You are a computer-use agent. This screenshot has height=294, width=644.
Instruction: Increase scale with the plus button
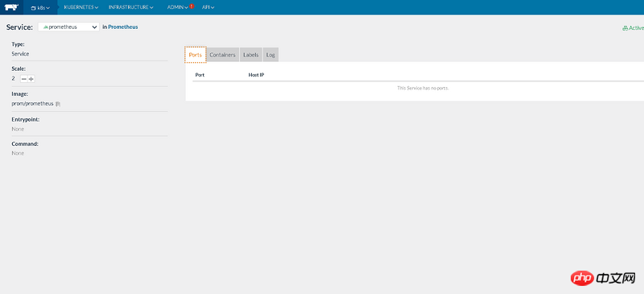click(31, 79)
